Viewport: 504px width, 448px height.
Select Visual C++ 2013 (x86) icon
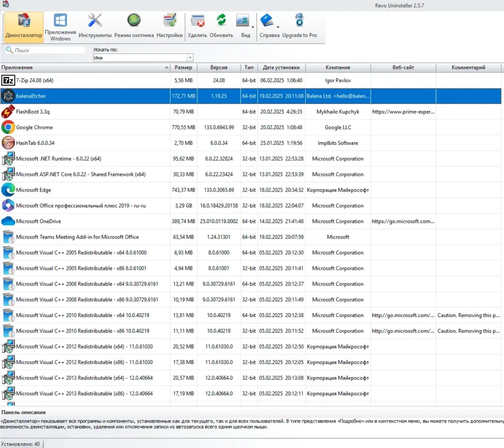(x=8, y=394)
